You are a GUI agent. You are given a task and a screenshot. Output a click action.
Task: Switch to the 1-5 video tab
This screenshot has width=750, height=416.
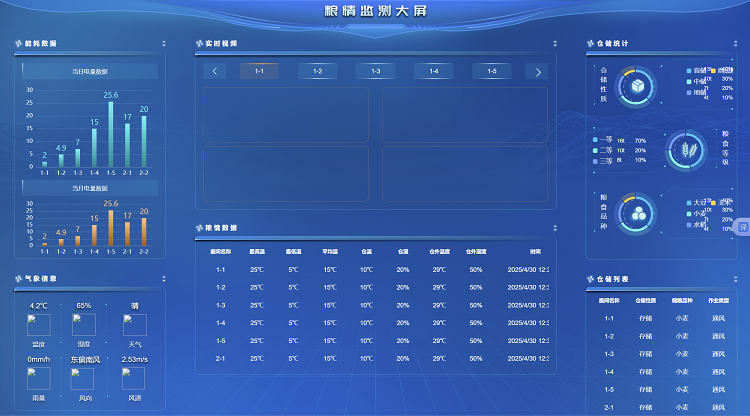coord(491,72)
